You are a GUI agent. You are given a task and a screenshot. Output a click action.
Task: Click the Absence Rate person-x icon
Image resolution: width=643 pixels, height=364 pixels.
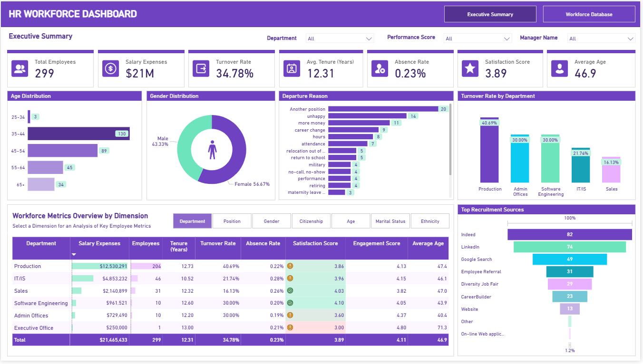(380, 68)
